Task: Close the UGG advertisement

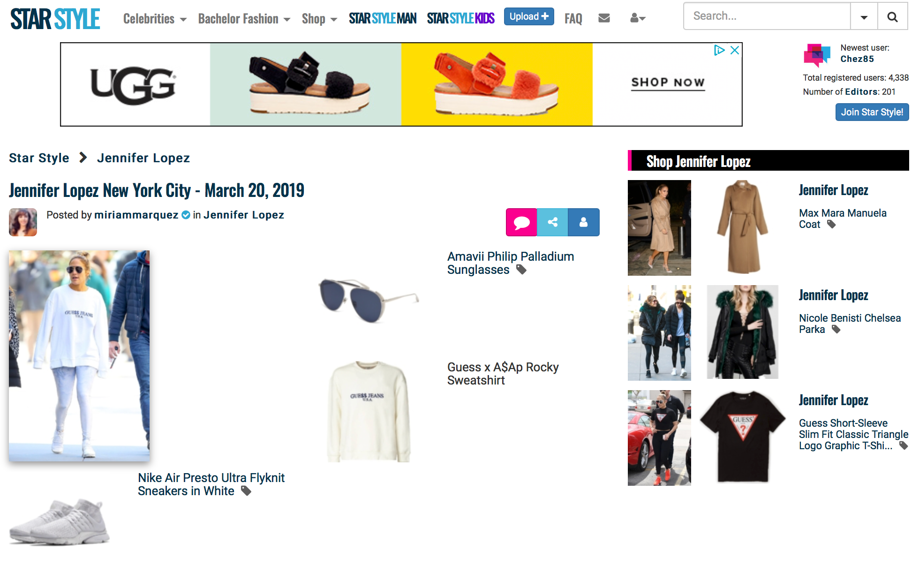Action: (735, 50)
